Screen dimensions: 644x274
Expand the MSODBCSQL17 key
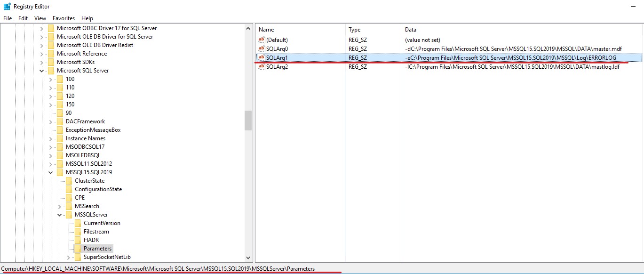(51, 146)
